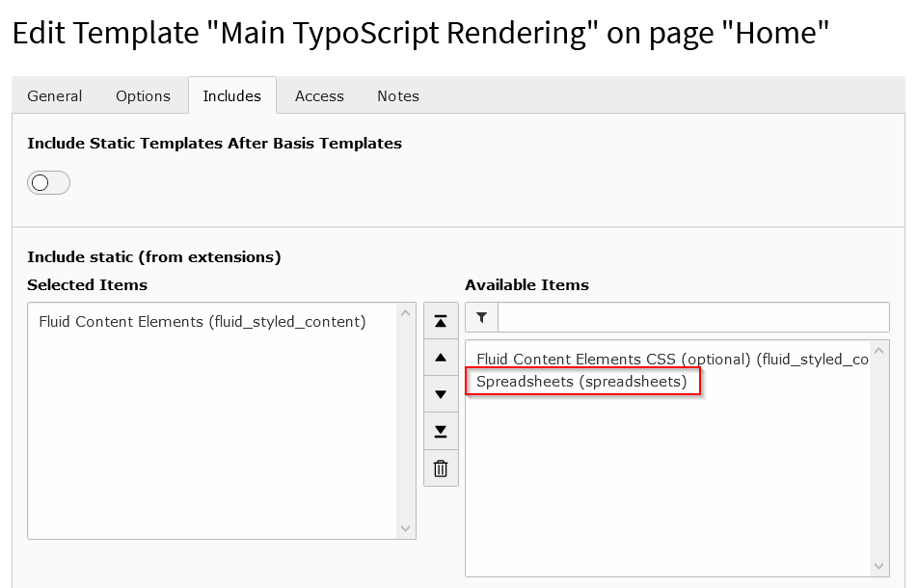The width and height of the screenshot is (917, 588).
Task: Enable Include Static Templates After Basis Templates
Action: click(x=48, y=182)
